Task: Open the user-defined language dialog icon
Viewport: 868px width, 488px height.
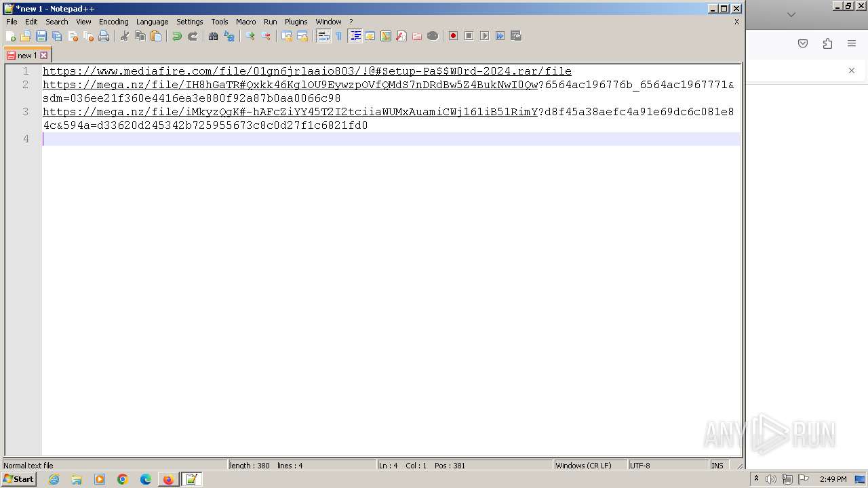Action: [x=370, y=36]
